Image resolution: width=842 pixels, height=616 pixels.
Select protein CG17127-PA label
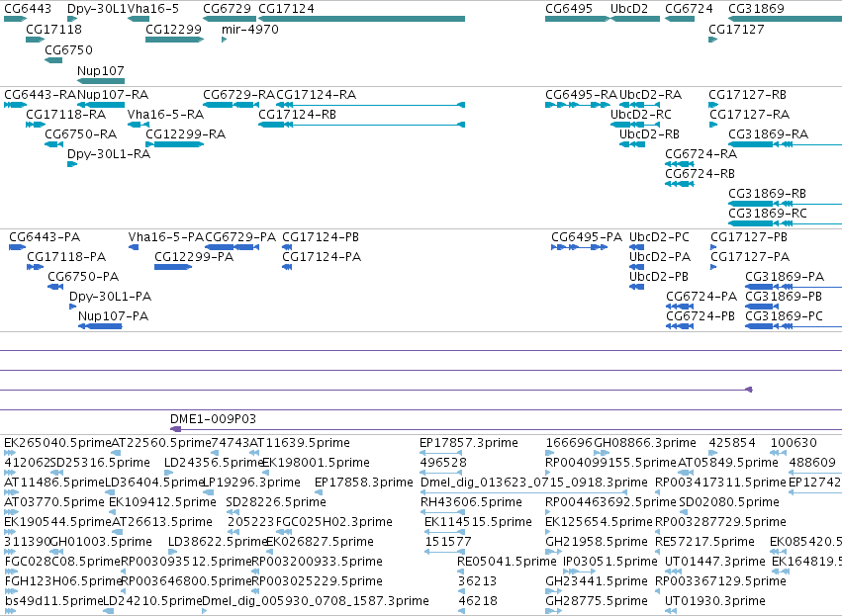pos(750,257)
